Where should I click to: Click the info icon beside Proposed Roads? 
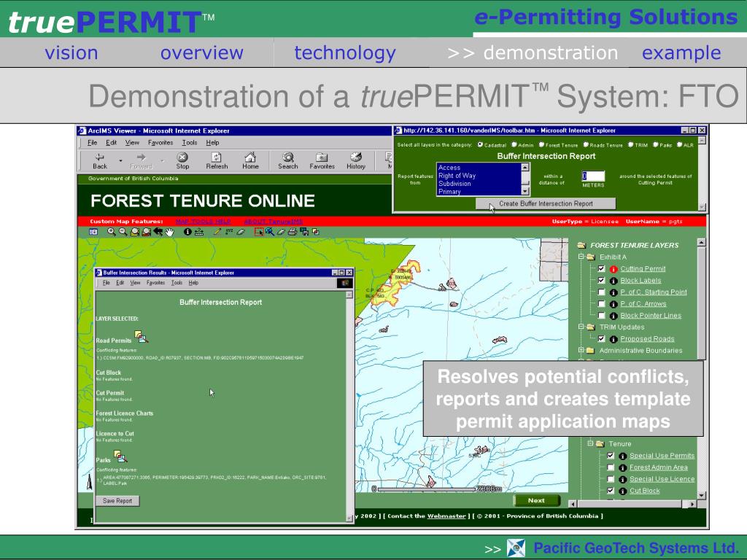(x=614, y=339)
